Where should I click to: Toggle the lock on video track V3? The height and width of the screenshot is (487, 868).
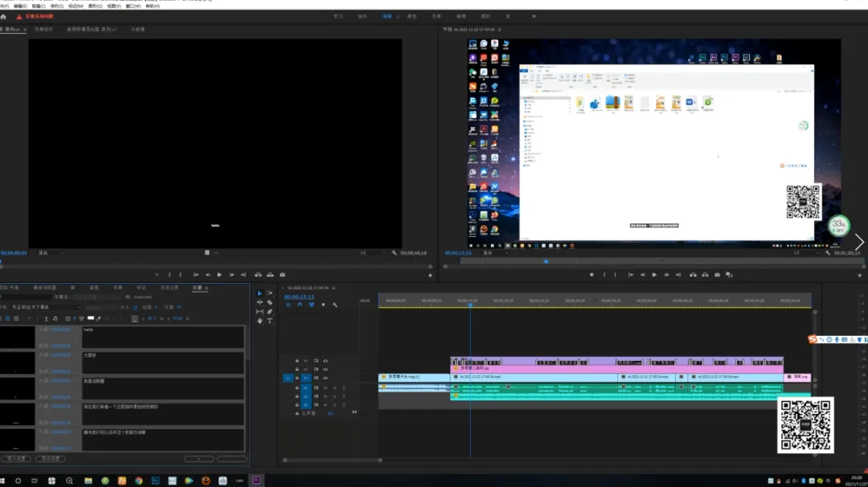point(297,361)
